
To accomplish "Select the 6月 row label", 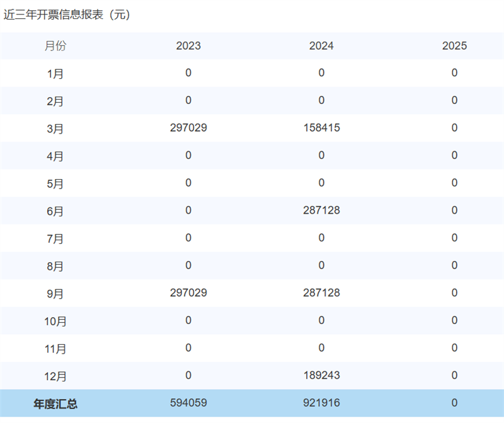I will click(x=54, y=211).
